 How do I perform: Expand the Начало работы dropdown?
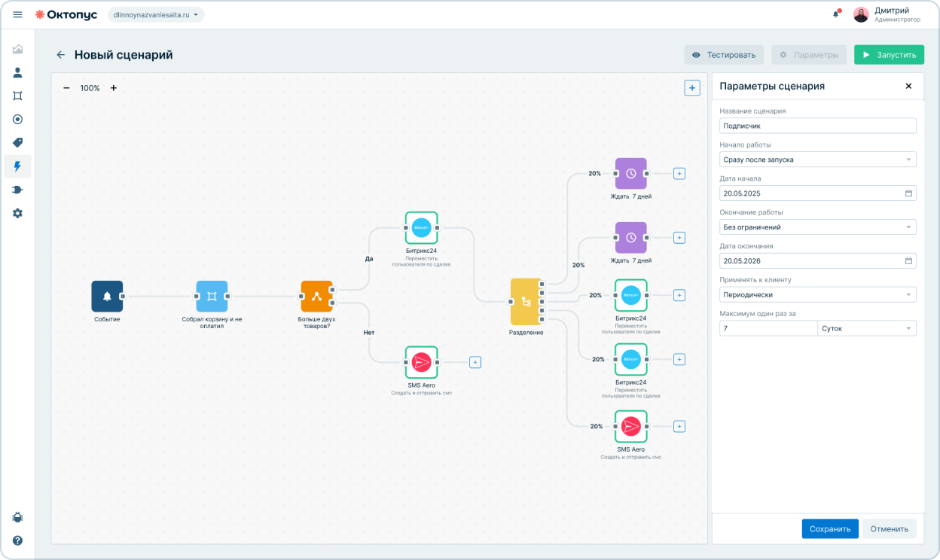click(817, 160)
